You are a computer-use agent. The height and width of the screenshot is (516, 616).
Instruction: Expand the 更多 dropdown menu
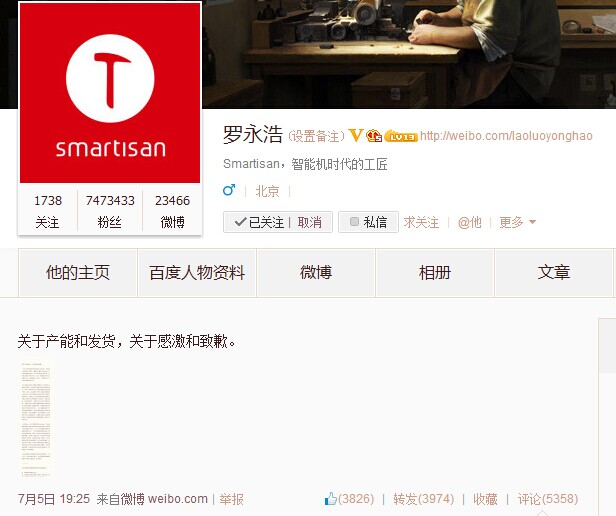click(517, 222)
